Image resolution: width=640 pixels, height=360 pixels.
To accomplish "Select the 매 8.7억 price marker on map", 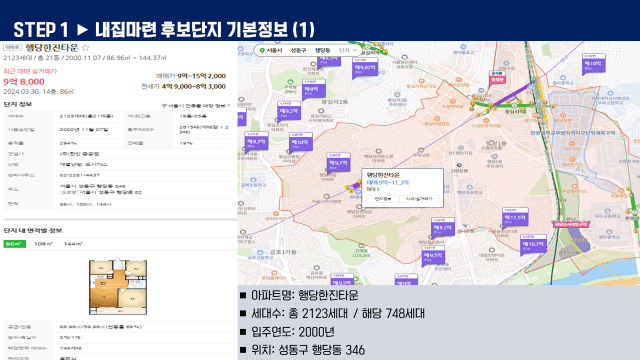I will pos(256,142).
